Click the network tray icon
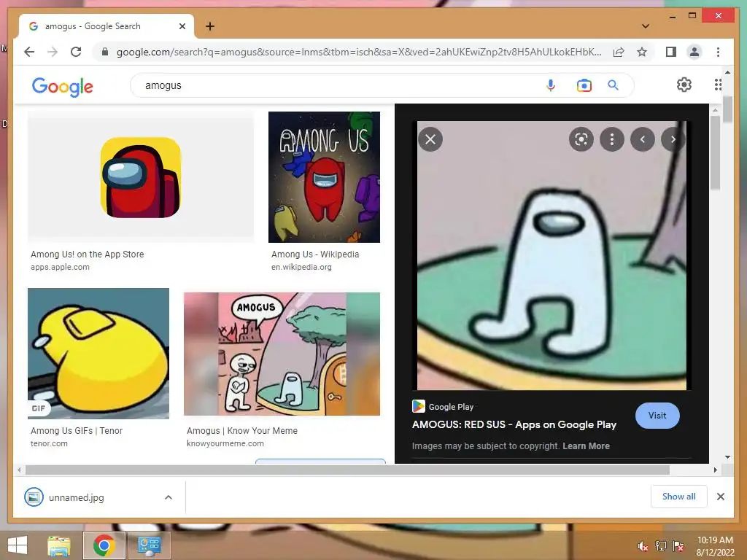This screenshot has width=747, height=560. [x=660, y=546]
